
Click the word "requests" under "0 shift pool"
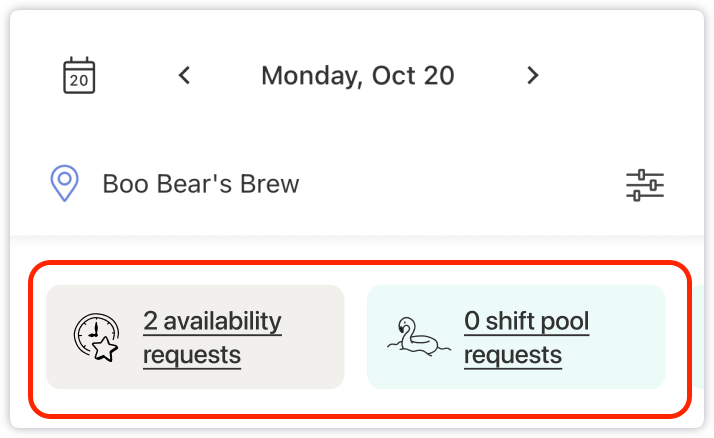click(x=513, y=355)
